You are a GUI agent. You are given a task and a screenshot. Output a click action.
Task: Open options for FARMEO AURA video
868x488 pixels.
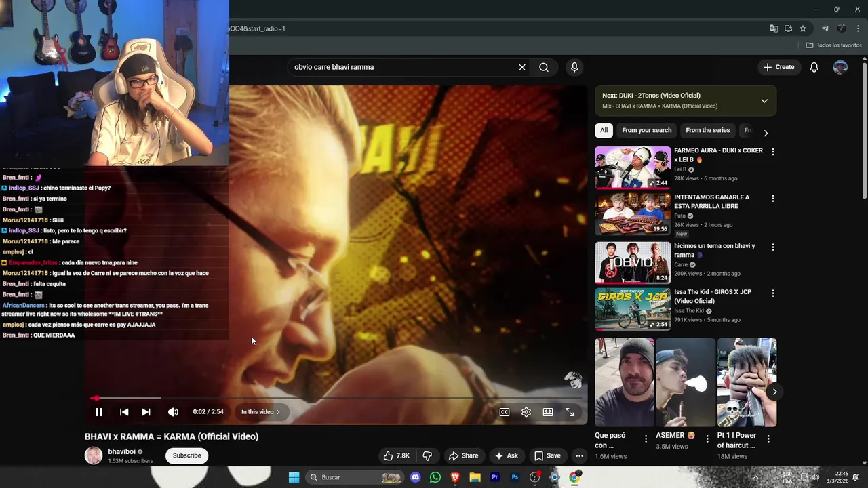click(x=772, y=152)
